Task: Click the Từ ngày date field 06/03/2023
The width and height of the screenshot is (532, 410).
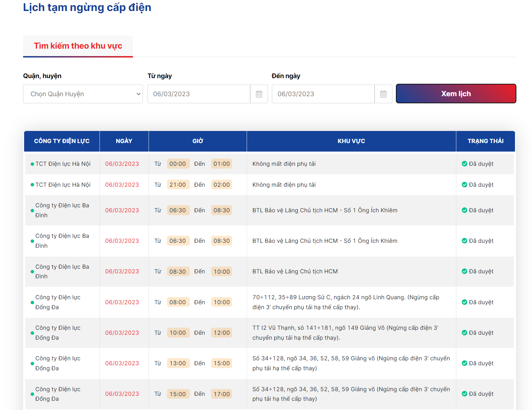Action: pos(199,94)
